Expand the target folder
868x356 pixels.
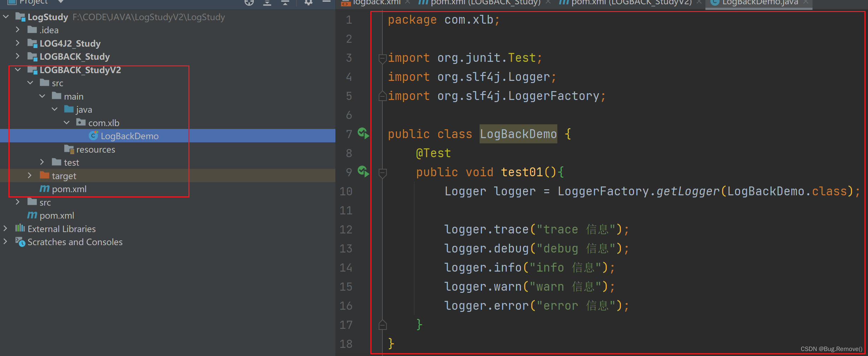[30, 176]
